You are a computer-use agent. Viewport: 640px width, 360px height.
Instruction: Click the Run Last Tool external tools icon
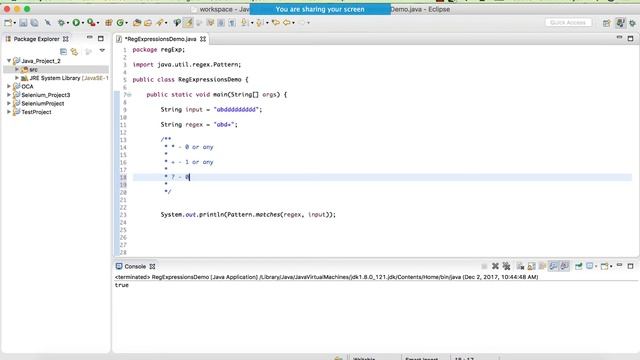91,23
